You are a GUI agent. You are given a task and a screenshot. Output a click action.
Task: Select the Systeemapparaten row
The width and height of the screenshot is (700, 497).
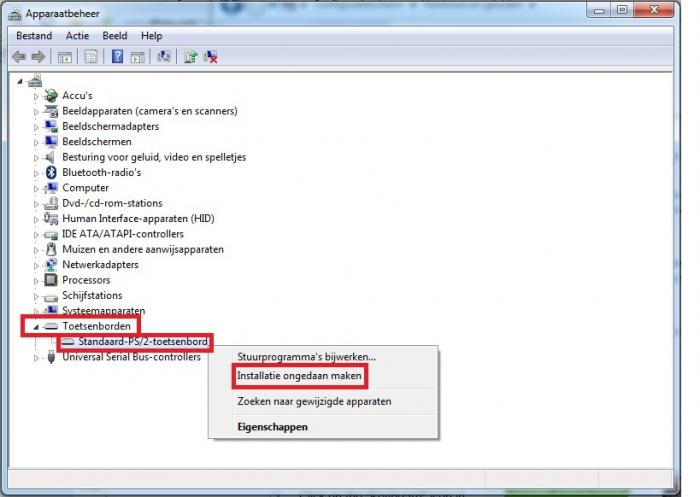[x=104, y=310]
